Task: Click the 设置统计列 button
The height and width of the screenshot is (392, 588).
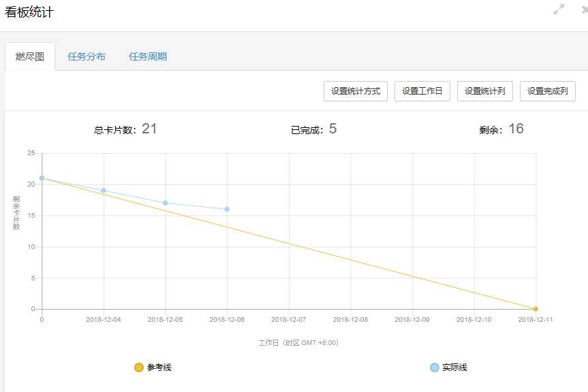Action: (485, 91)
